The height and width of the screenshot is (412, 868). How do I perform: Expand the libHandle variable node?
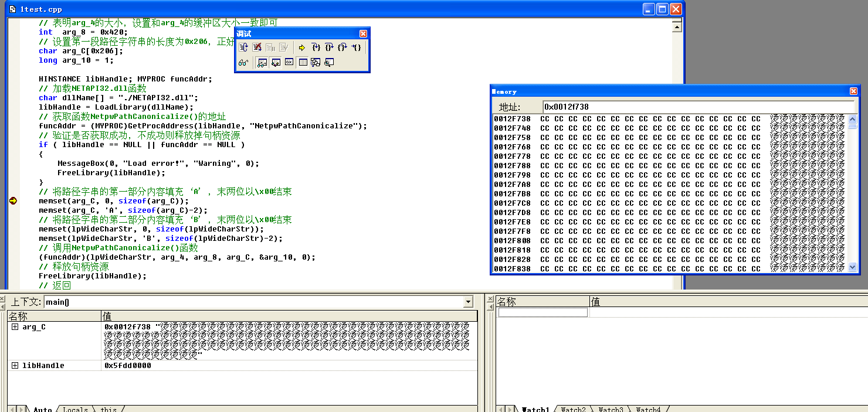[15, 366]
